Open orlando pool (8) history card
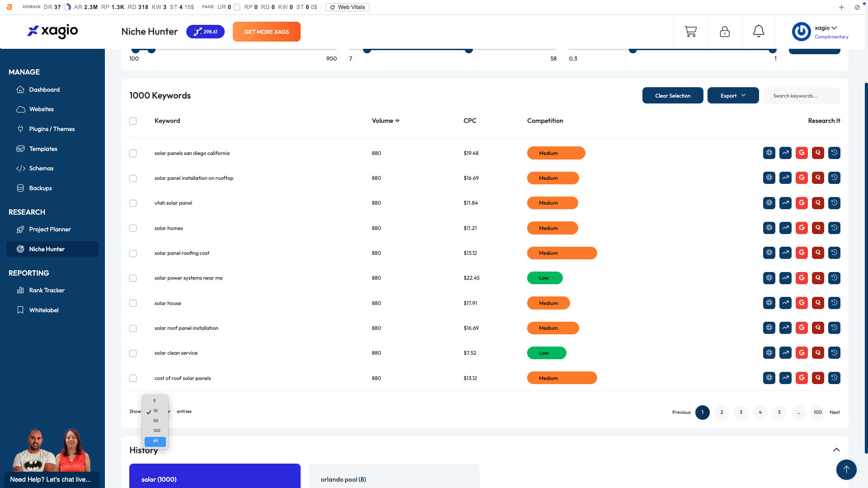 pos(394,476)
